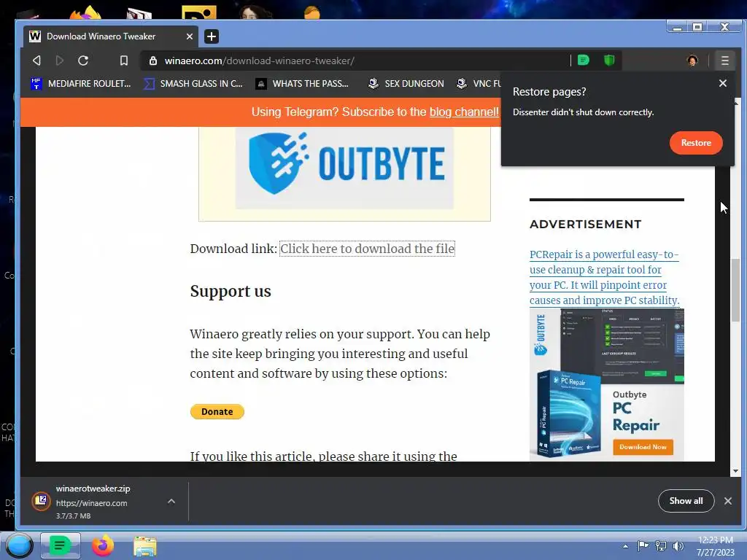
Task: Open the green comment extension icon
Action: coord(583,60)
